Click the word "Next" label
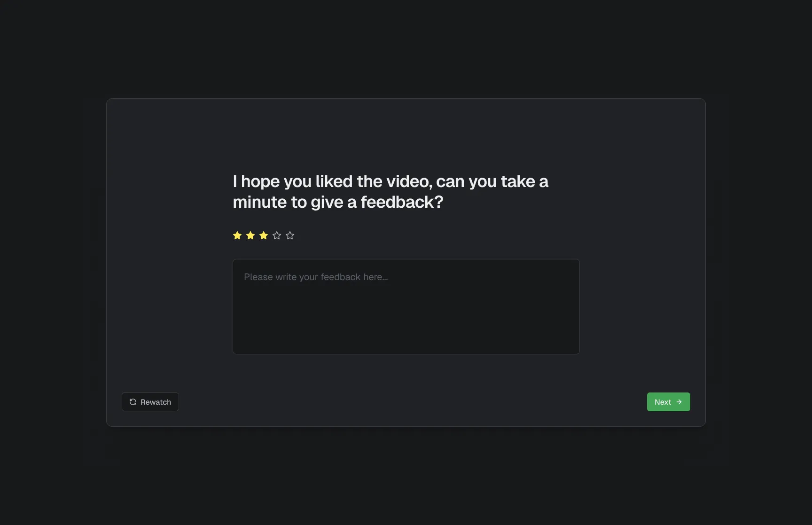The image size is (812, 525). [x=663, y=402]
